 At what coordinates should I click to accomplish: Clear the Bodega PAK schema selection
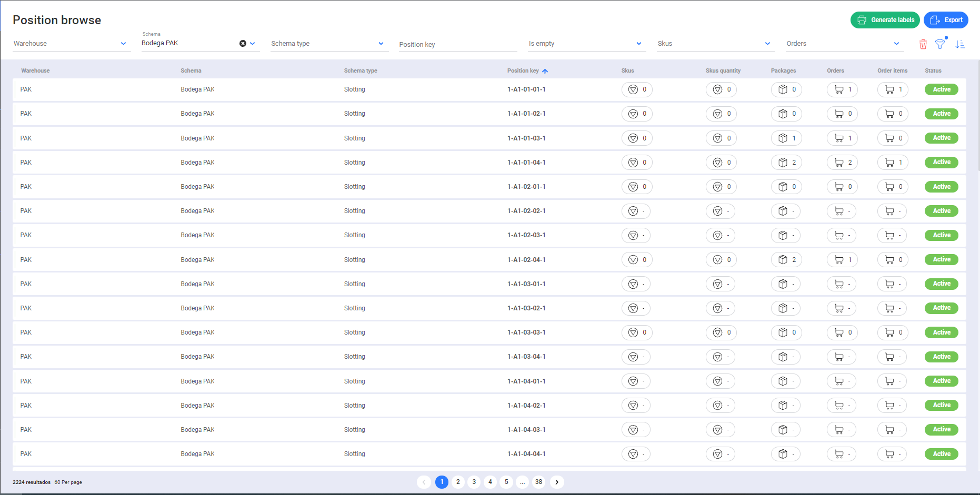coord(243,44)
